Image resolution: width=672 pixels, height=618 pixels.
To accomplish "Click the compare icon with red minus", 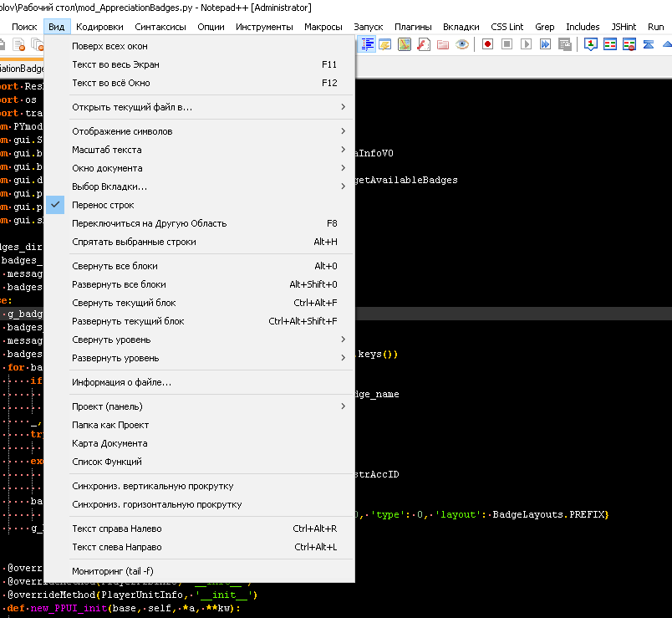I will click(x=629, y=44).
